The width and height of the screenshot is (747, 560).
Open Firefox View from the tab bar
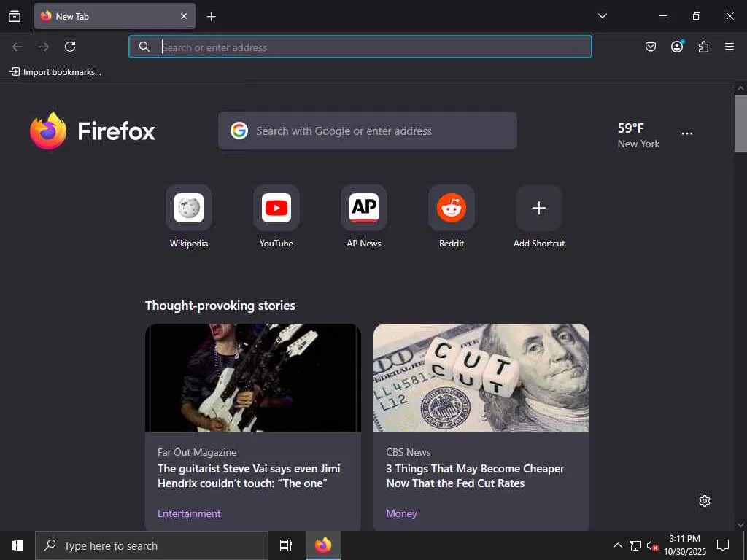(15, 16)
